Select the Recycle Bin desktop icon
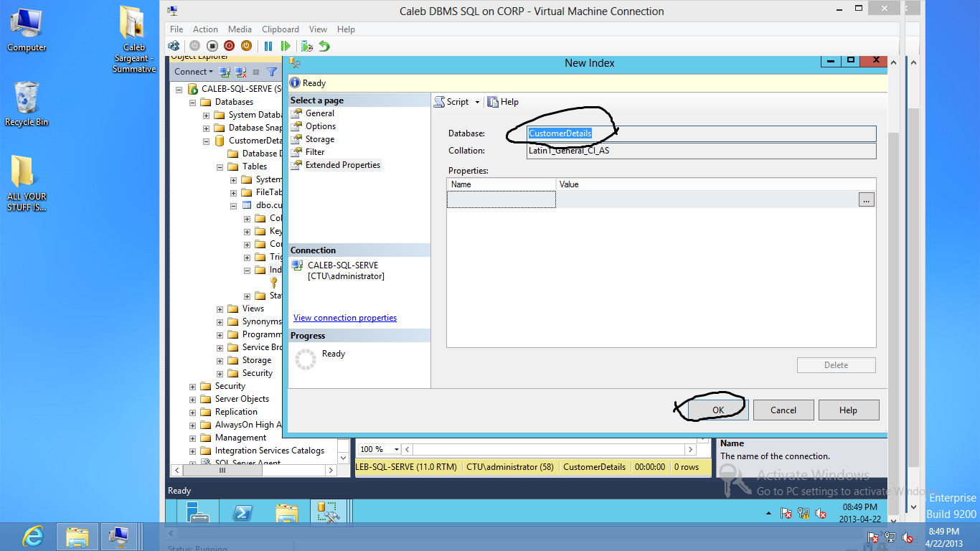980x551 pixels. 27,104
